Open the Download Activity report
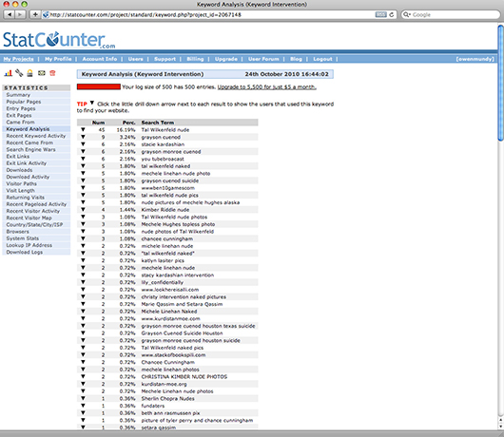Viewport: 504px width, 437px height. (28, 177)
